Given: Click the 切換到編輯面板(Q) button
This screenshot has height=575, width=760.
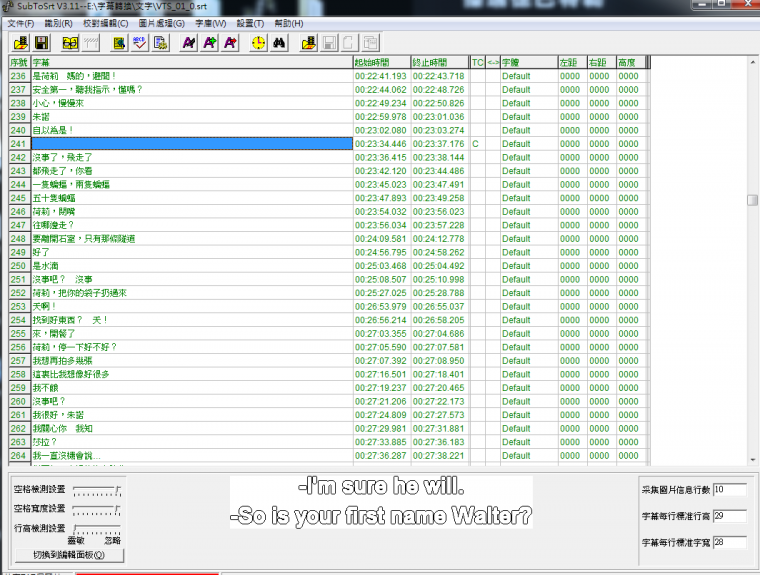Looking at the screenshot, I should (x=69, y=555).
